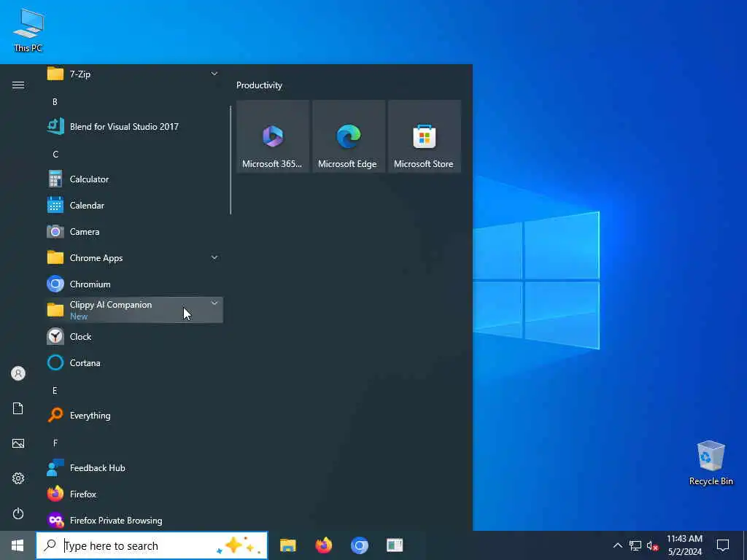
Task: Open the network status tray icon
Action: pos(635,545)
